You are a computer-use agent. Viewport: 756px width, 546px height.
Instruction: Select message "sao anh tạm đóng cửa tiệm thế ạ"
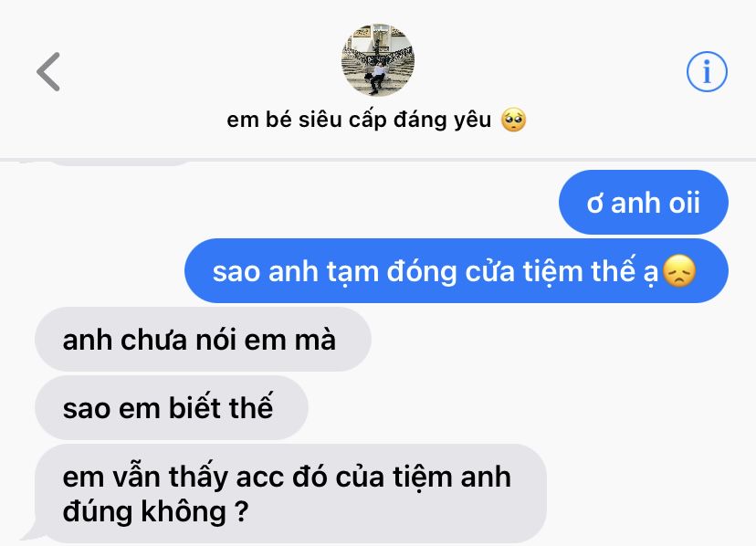click(457, 270)
